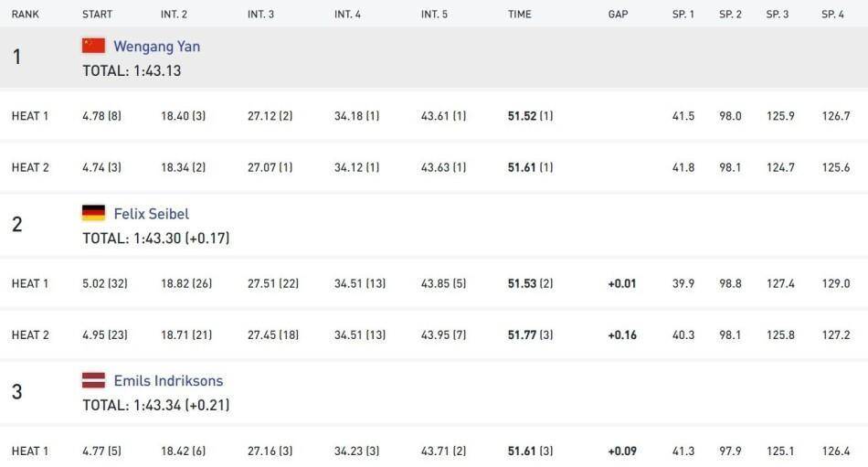Screen dimensions: 868x467
Task: Select the +0.09 gap value
Action: [621, 451]
